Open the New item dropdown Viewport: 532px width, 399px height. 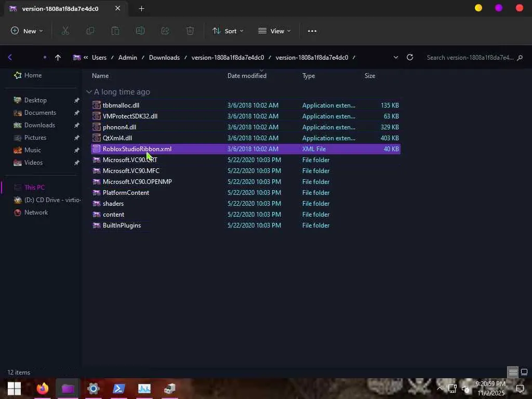coord(26,31)
